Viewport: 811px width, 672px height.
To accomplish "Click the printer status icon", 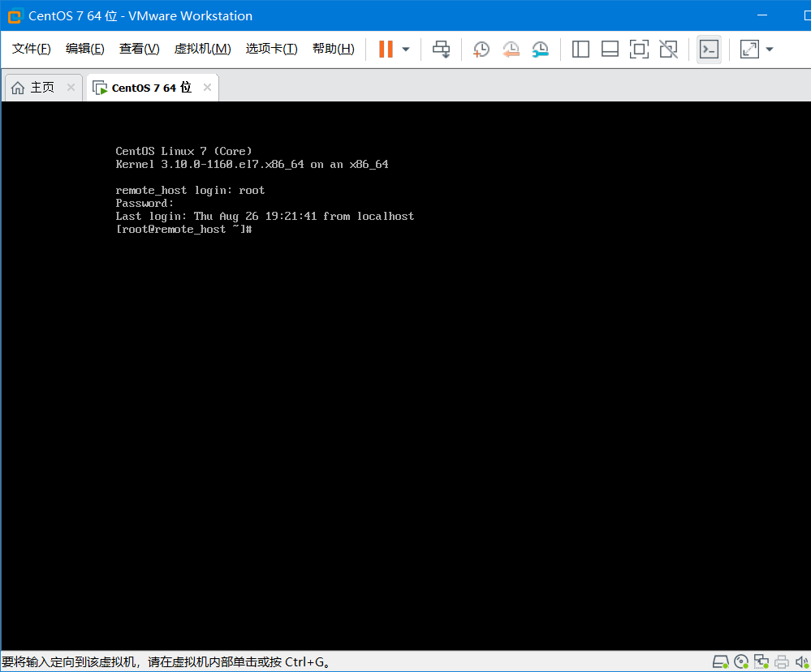I will 782,661.
